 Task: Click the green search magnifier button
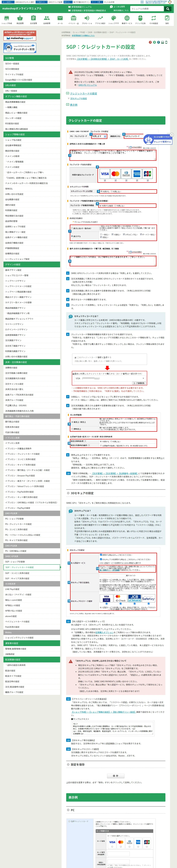click(x=168, y=9)
